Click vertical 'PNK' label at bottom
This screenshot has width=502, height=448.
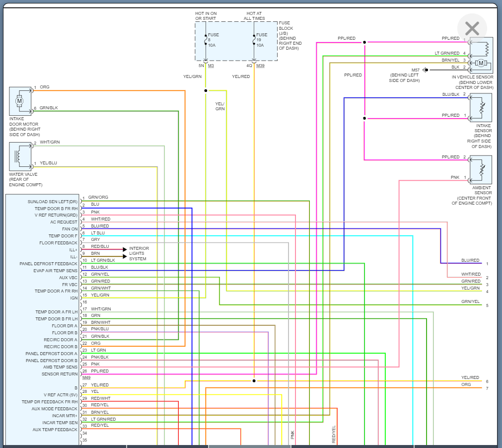[x=292, y=435]
